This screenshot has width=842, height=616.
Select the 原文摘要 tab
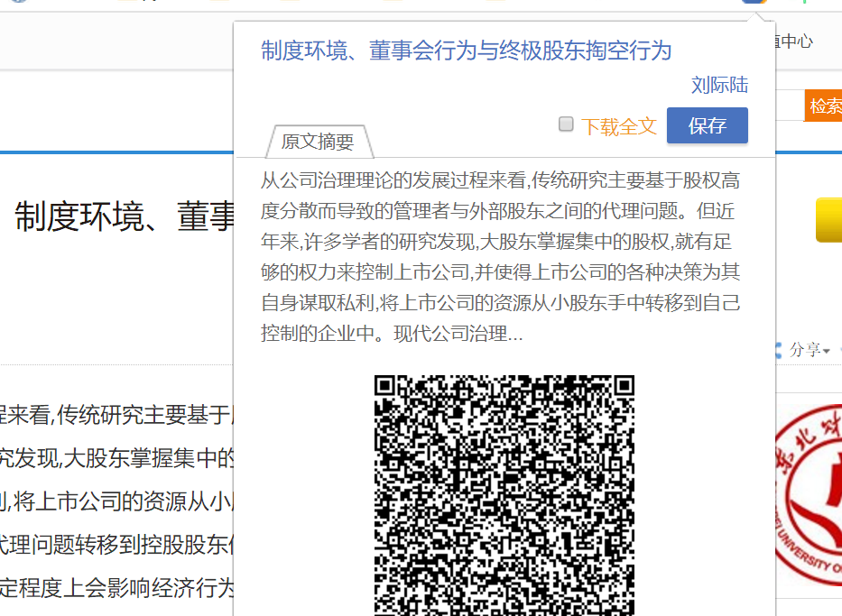click(319, 142)
